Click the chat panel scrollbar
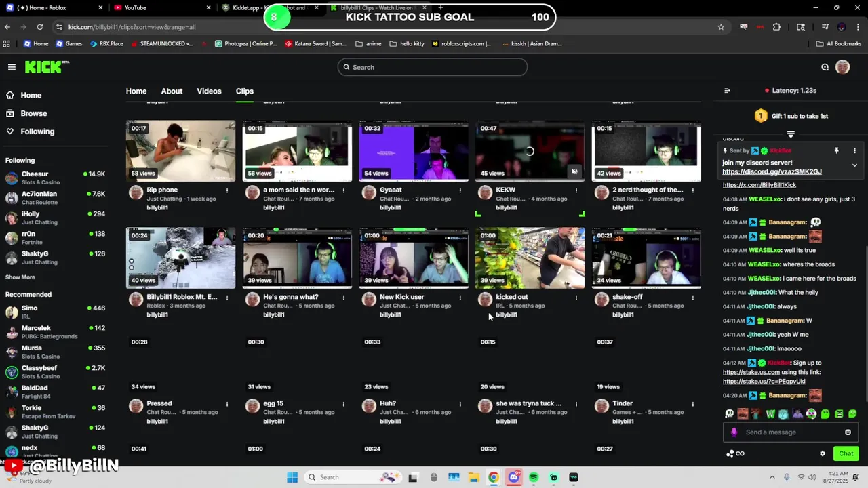Viewport: 868px width, 488px height. [x=865, y=323]
